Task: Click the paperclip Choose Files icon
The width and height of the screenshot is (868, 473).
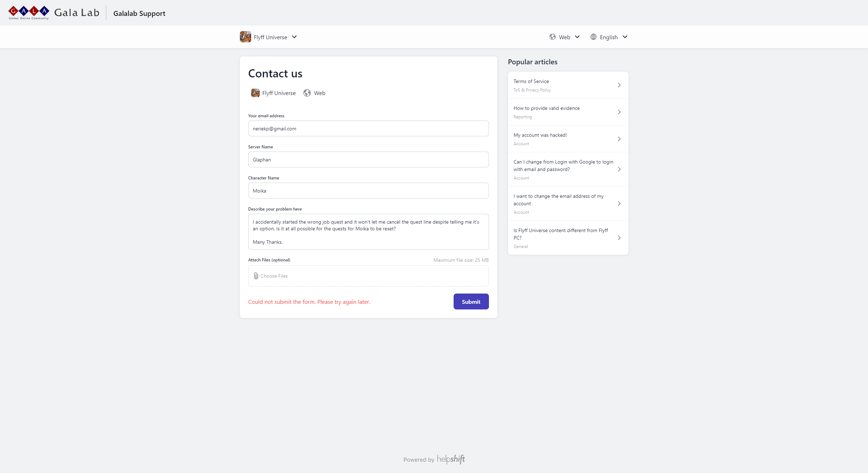Action: (256, 276)
